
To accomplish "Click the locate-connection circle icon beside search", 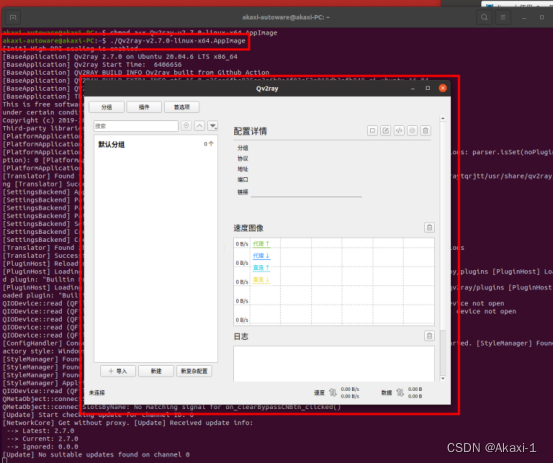I will click(186, 126).
